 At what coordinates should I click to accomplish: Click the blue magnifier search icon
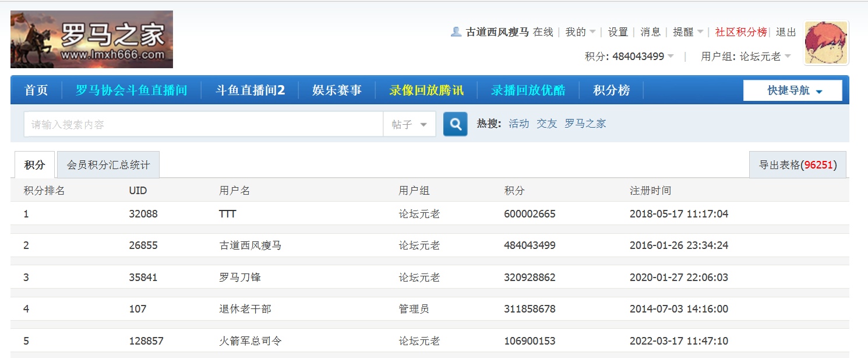pyautogui.click(x=455, y=124)
